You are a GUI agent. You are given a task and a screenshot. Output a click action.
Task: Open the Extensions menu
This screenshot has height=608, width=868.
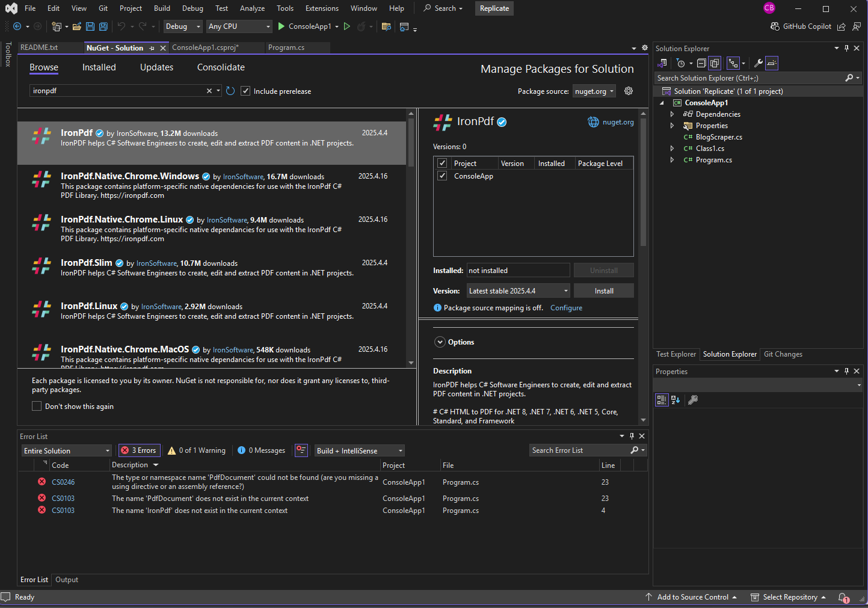[322, 8]
